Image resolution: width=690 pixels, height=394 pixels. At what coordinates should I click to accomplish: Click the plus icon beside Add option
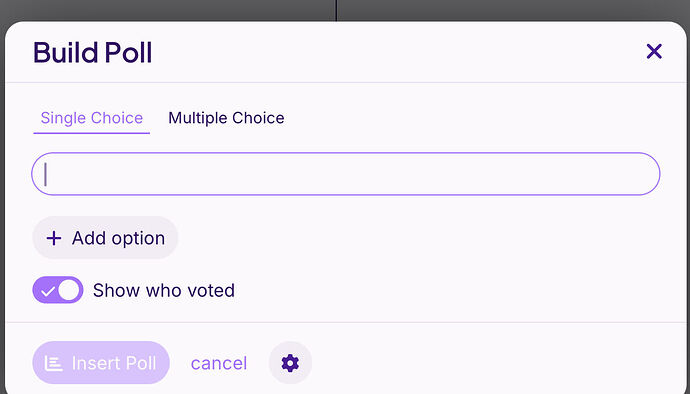54,238
